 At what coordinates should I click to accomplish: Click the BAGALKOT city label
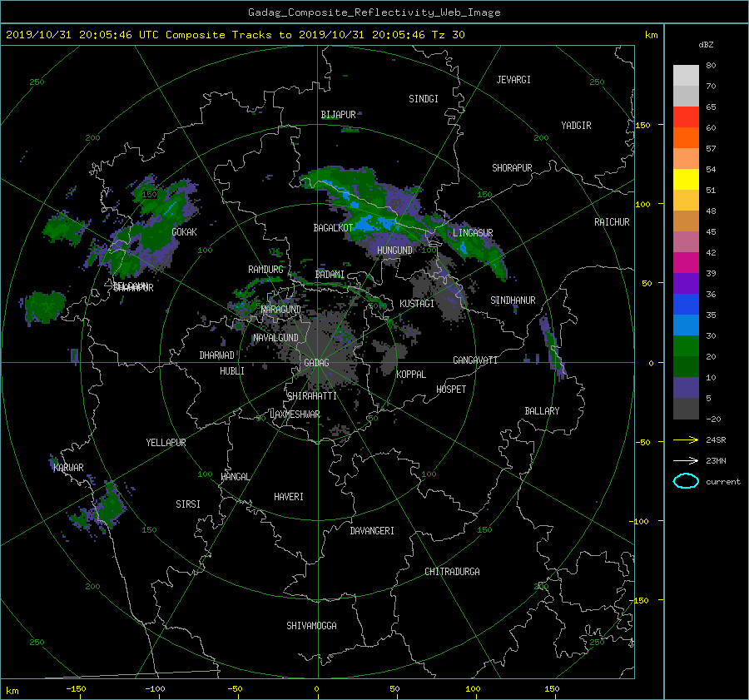coord(333,228)
